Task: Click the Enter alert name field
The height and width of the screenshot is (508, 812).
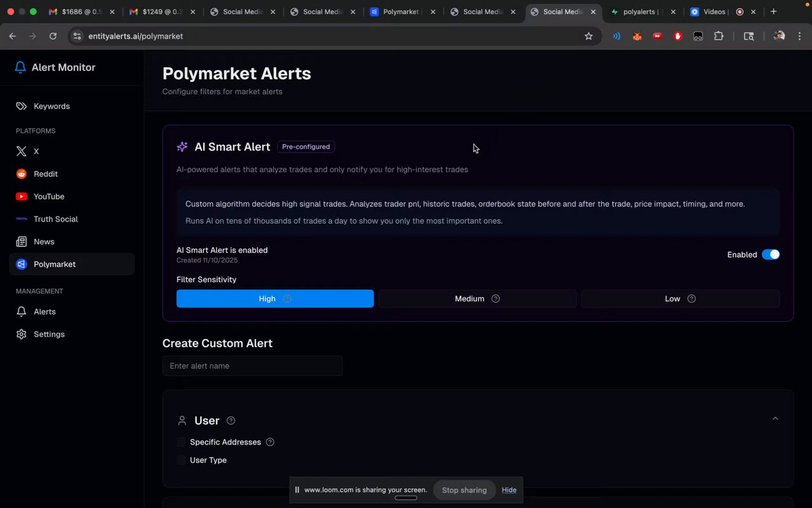Action: pyautogui.click(x=252, y=366)
